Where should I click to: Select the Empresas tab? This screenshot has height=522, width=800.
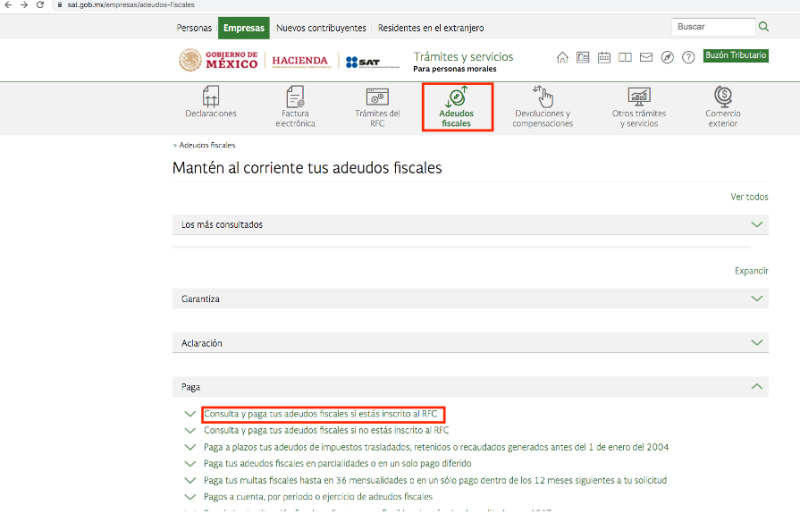point(243,28)
